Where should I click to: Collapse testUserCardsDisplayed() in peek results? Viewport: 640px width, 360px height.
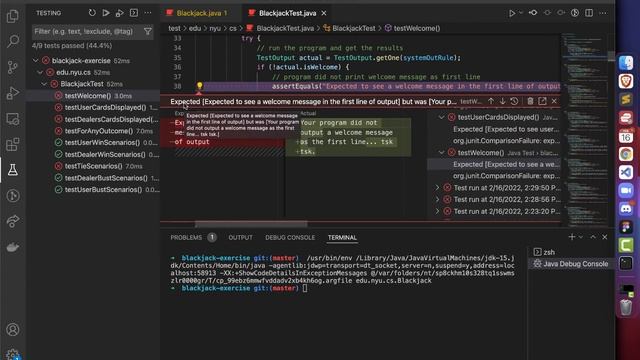coord(441,117)
